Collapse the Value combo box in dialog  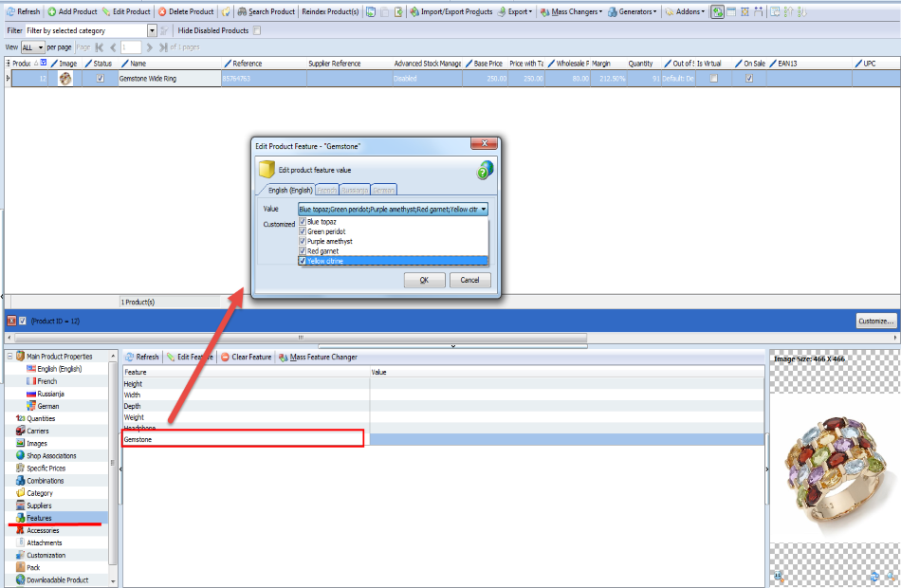484,210
